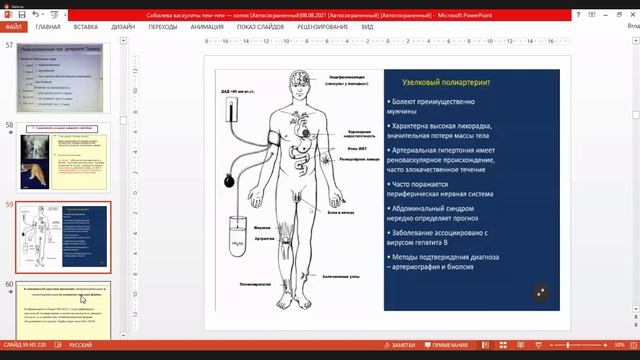The height and width of the screenshot is (360, 640).
Task: Switch to the ВСТАВКА ribbon tab
Action: pos(86,27)
